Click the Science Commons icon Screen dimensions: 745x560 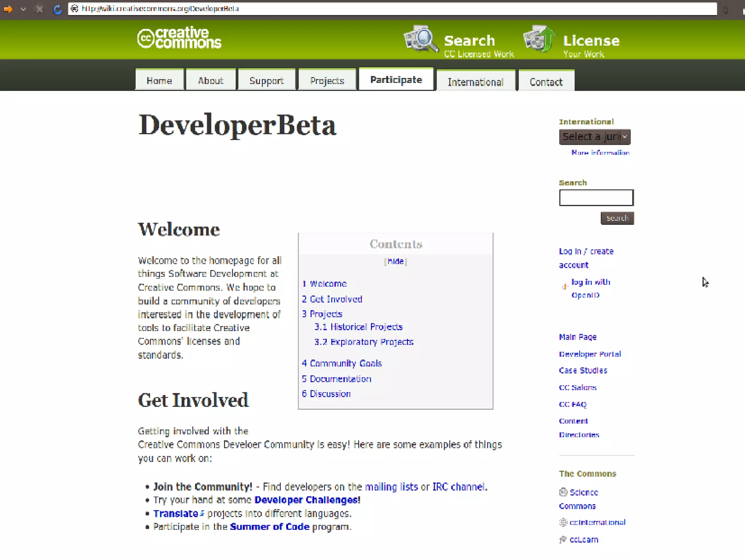click(x=563, y=492)
